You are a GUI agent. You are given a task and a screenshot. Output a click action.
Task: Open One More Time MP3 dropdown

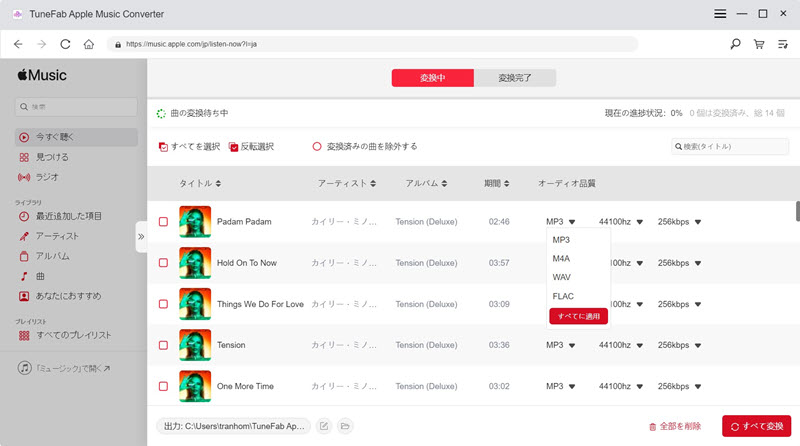coord(561,386)
